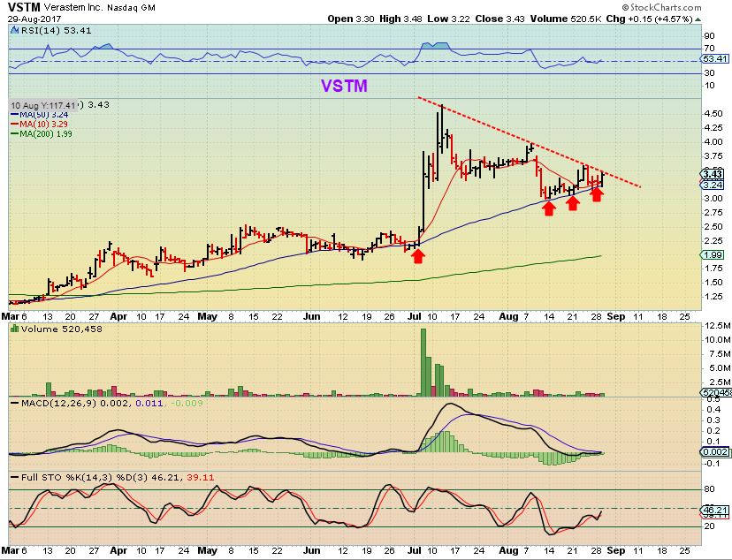Click the green up-triangle beside Chg value

(x=698, y=19)
